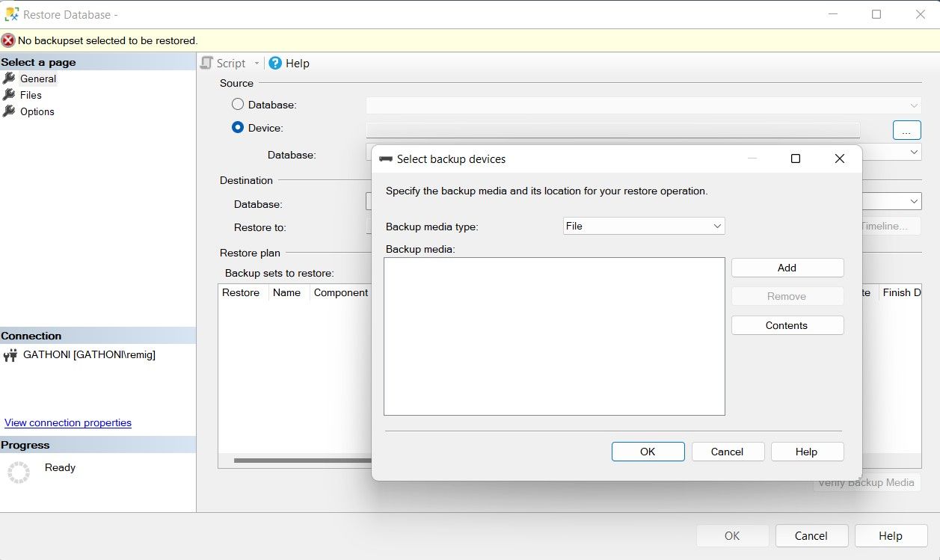The width and height of the screenshot is (940, 560).
Task: Open View connection properties link
Action: (x=68, y=422)
